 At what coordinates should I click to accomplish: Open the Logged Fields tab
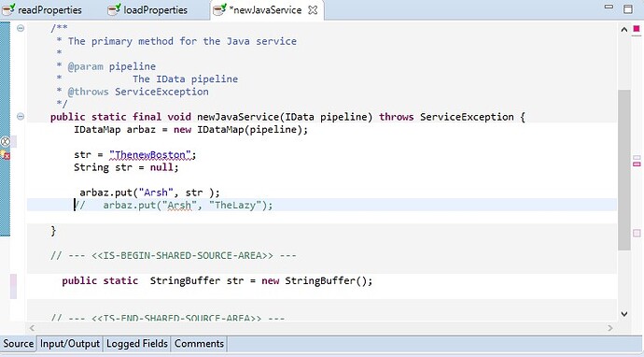pos(137,343)
